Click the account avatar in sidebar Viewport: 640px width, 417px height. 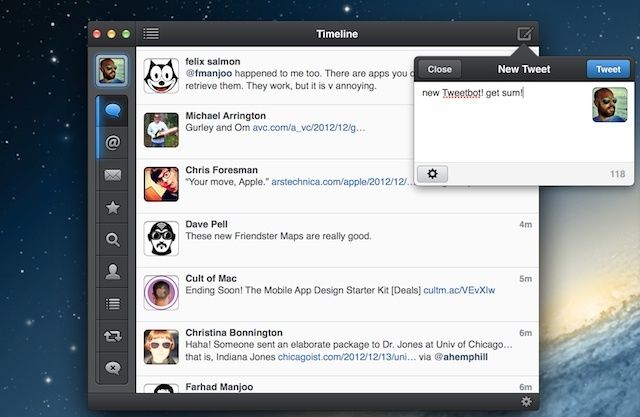point(112,71)
